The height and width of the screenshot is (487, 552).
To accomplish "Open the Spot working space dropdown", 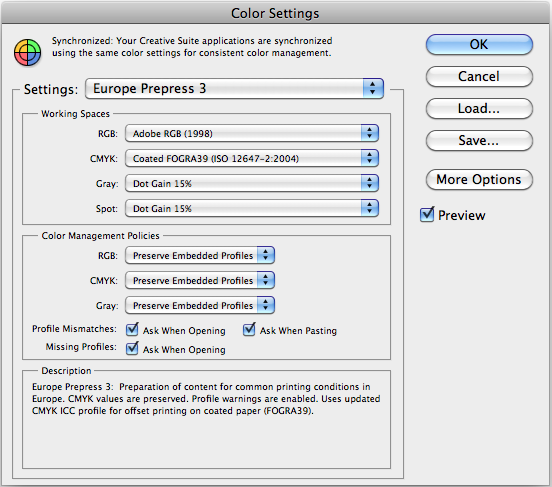I will [252, 208].
